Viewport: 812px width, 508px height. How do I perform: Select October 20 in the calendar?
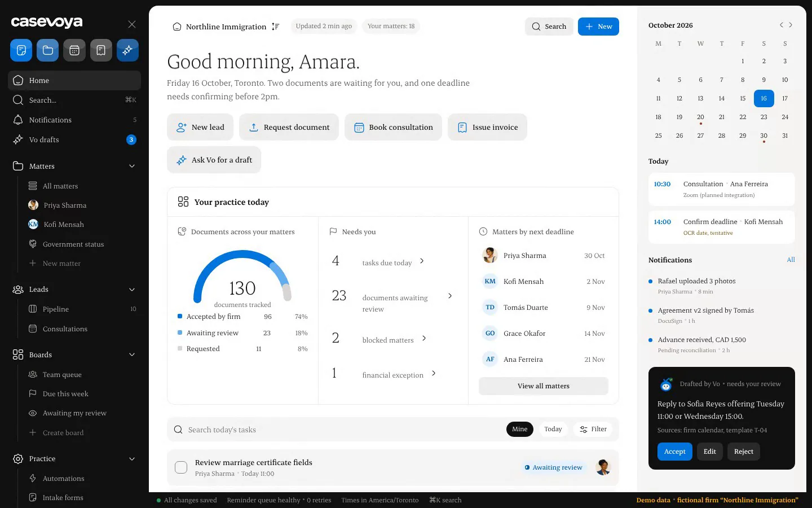point(700,117)
